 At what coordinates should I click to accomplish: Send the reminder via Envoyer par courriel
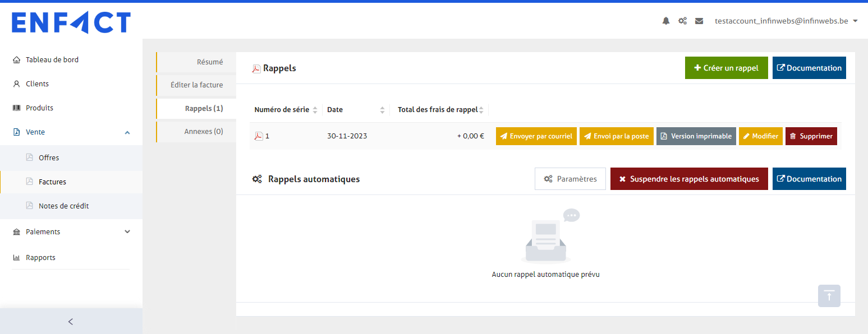(x=536, y=136)
